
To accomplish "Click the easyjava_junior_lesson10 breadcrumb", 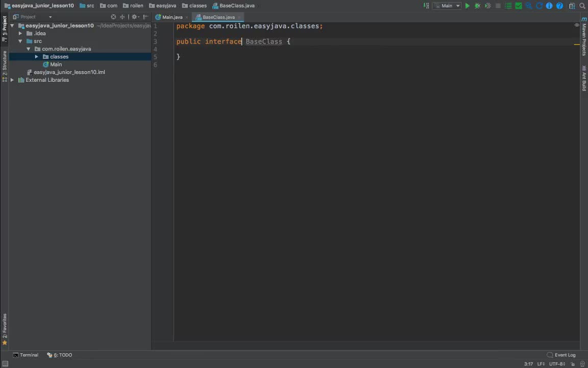I will coord(39,6).
